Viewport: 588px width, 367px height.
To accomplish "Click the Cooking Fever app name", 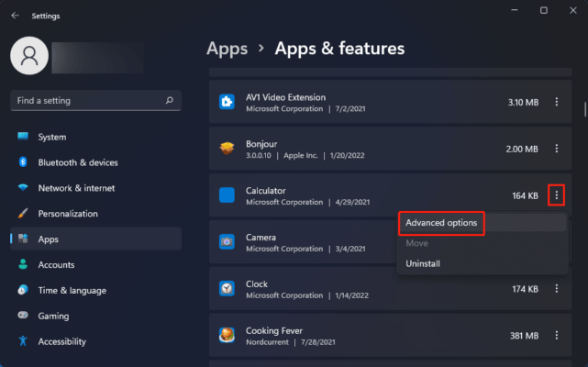I will coord(273,330).
